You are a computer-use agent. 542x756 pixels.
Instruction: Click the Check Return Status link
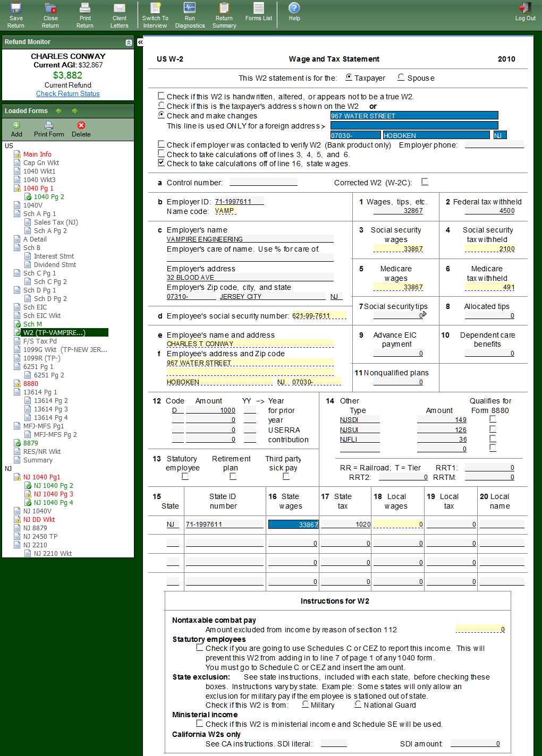pyautogui.click(x=67, y=94)
